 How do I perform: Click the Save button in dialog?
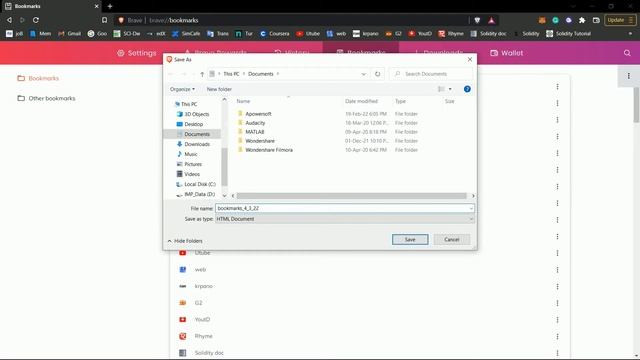410,240
